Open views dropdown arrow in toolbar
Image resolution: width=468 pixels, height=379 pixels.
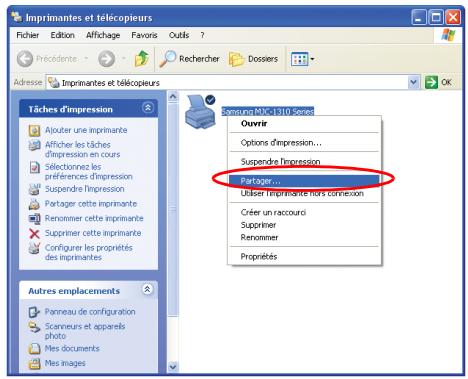pyautogui.click(x=312, y=59)
